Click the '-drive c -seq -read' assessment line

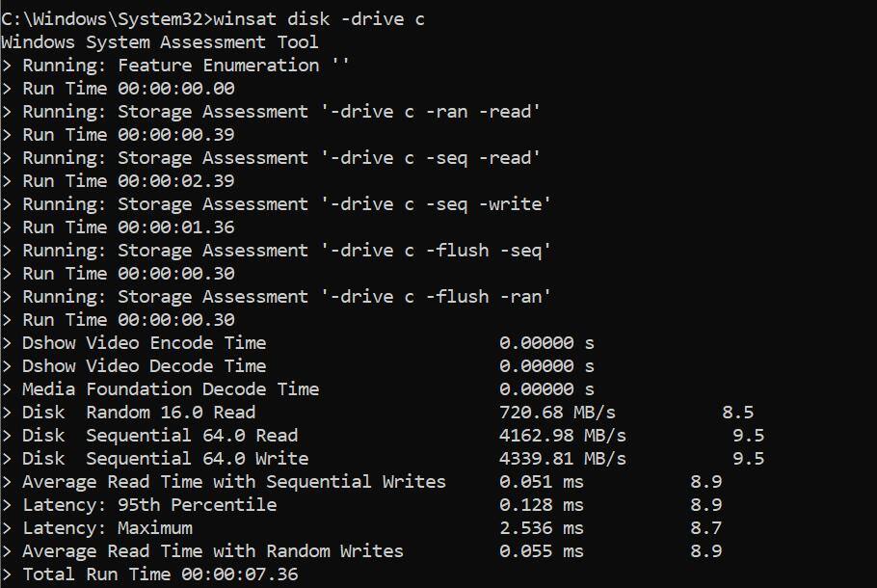pyautogui.click(x=281, y=157)
